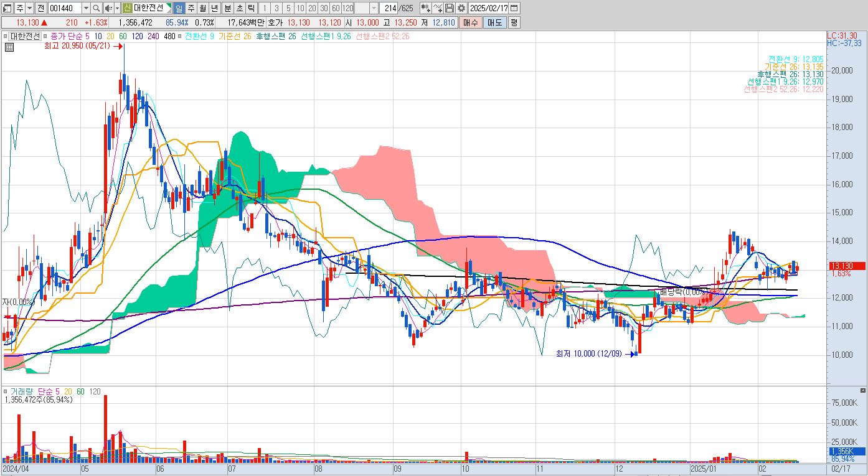868x476 pixels.
Task: Expand the speaker options dropdown arrow
Action: click(117, 8)
